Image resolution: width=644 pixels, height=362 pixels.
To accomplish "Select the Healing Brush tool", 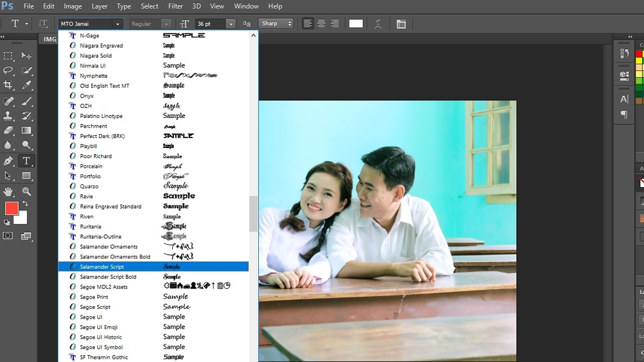I will click(8, 101).
